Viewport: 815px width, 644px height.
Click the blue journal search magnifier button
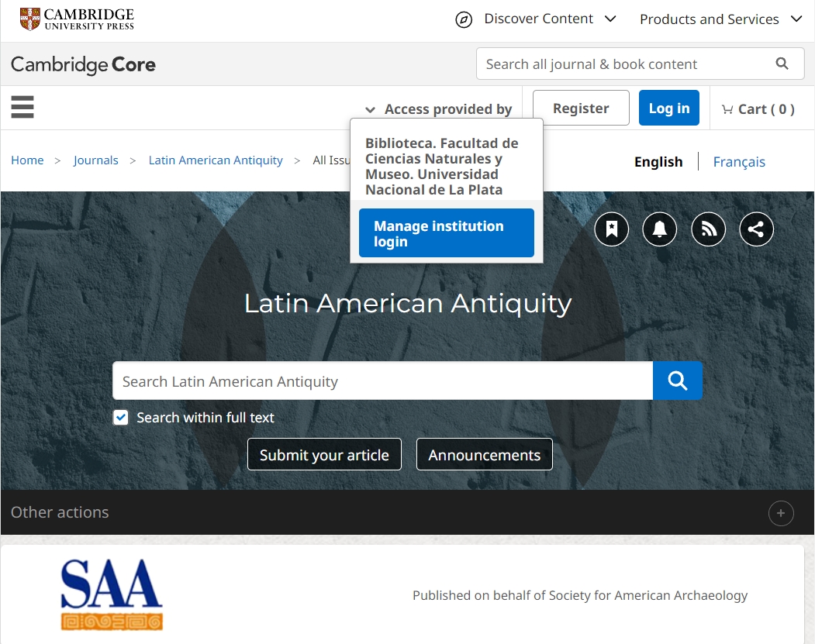click(677, 381)
